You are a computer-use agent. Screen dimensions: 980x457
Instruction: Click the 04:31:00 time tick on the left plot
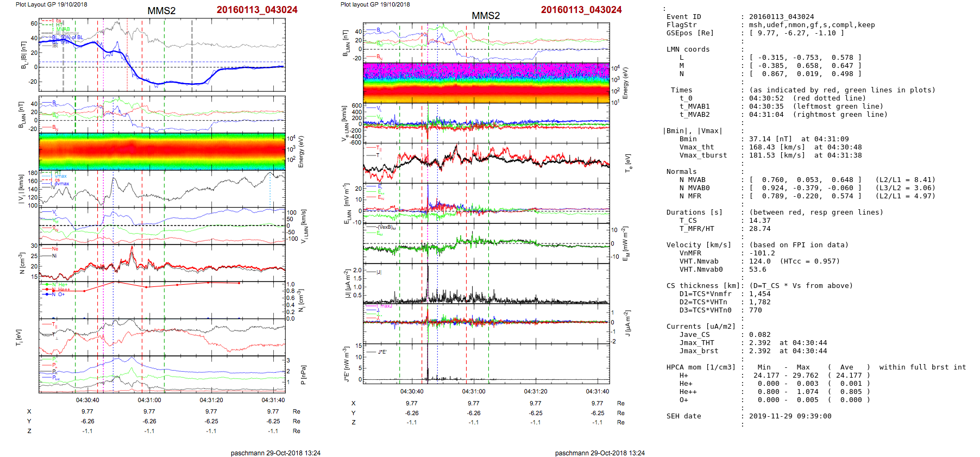pyautogui.click(x=149, y=400)
